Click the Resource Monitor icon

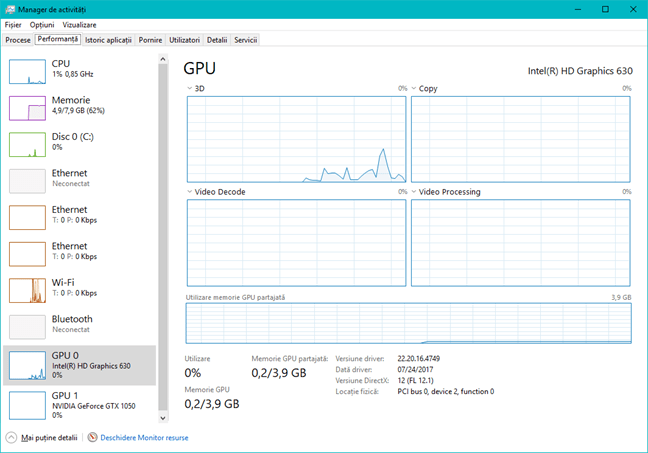coord(93,437)
